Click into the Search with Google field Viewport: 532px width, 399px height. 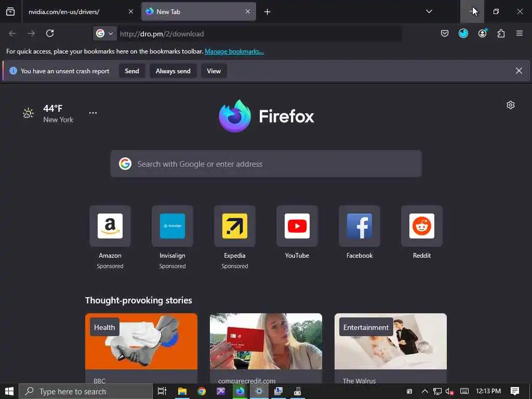click(266, 164)
